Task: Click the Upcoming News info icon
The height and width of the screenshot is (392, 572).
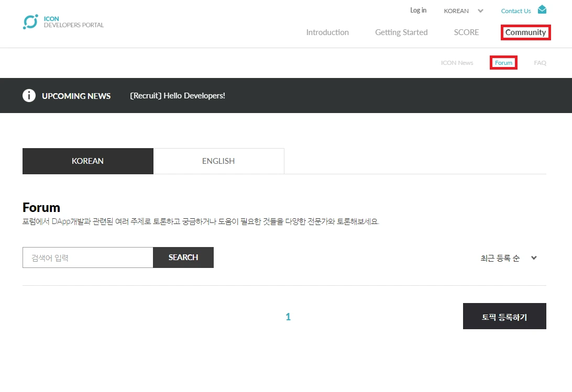Action: (29, 96)
